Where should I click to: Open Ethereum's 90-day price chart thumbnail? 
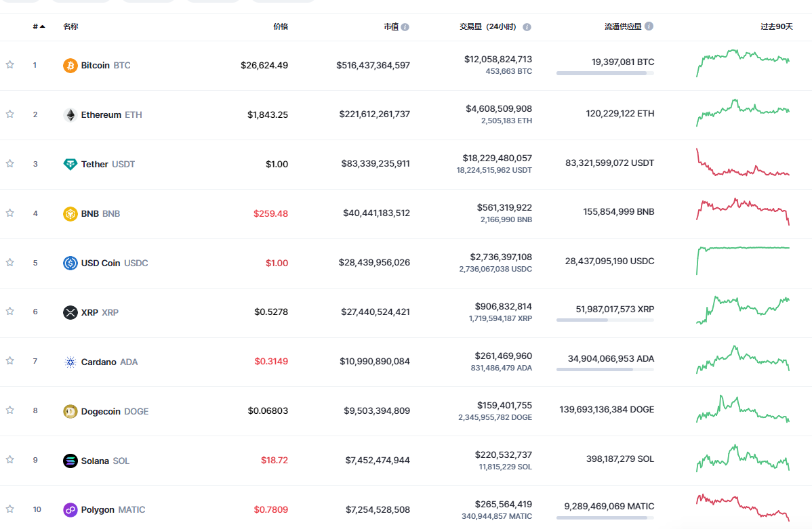point(743,113)
